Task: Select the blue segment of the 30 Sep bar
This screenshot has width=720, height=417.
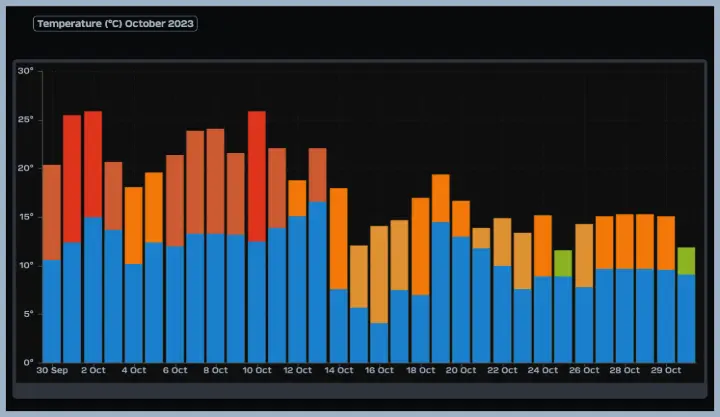Action: 52,310
